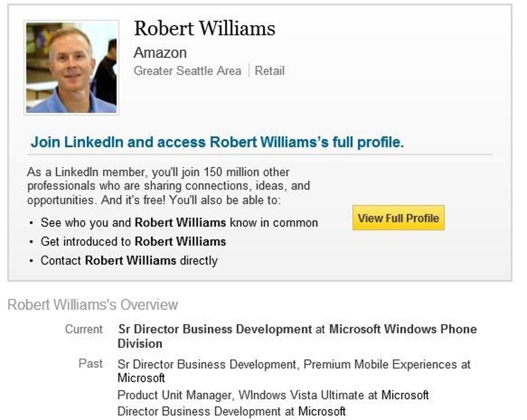Click the 'Get introduced to Robert Williams' bullet
527x420 pixels.
tap(133, 241)
